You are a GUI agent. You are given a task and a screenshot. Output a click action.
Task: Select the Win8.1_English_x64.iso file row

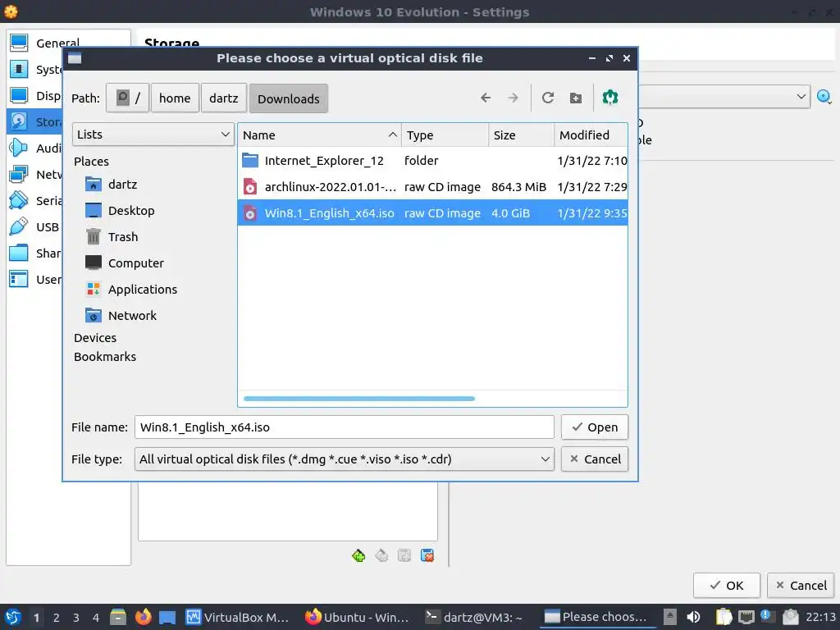[432, 212]
